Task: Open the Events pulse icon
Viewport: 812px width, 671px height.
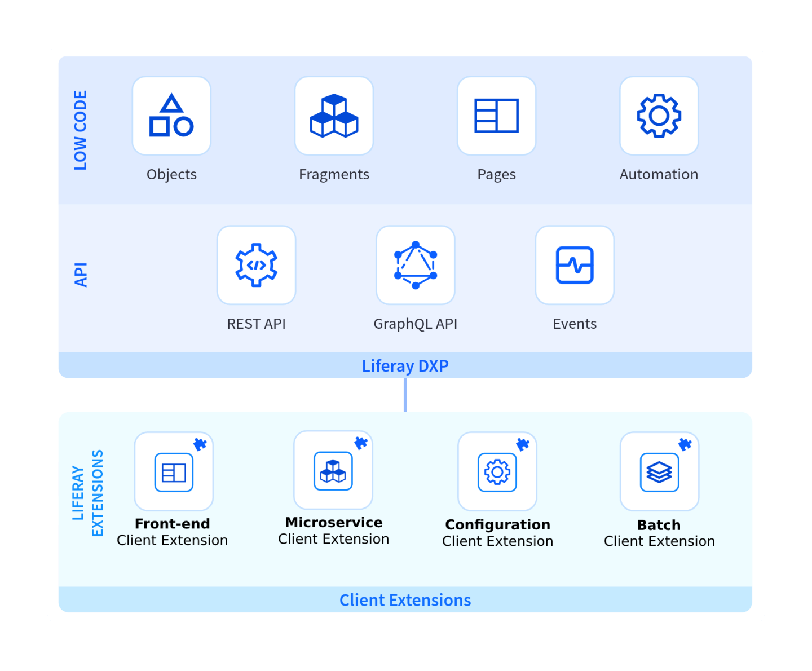Action: [575, 265]
